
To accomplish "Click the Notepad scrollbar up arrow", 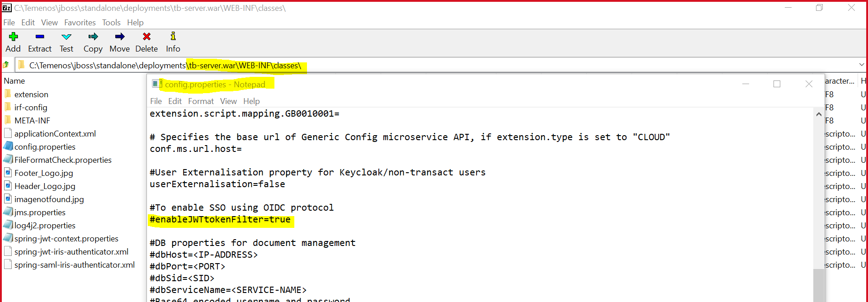I will (819, 114).
